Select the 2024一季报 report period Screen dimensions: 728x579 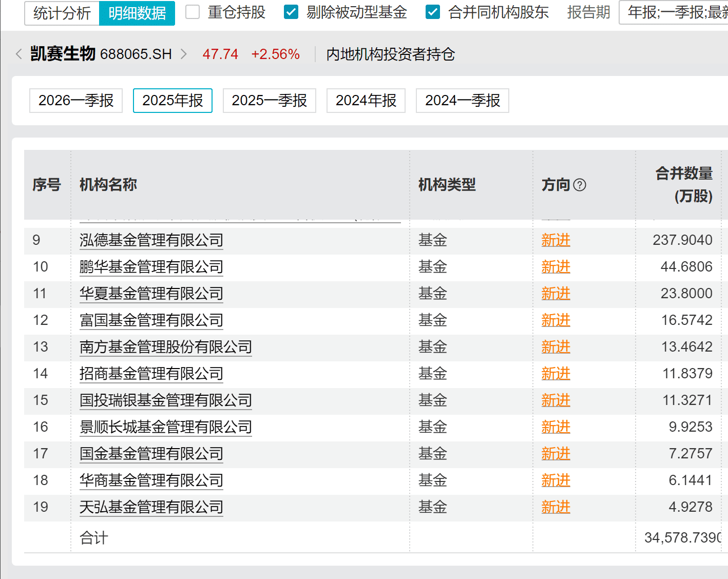(x=463, y=100)
